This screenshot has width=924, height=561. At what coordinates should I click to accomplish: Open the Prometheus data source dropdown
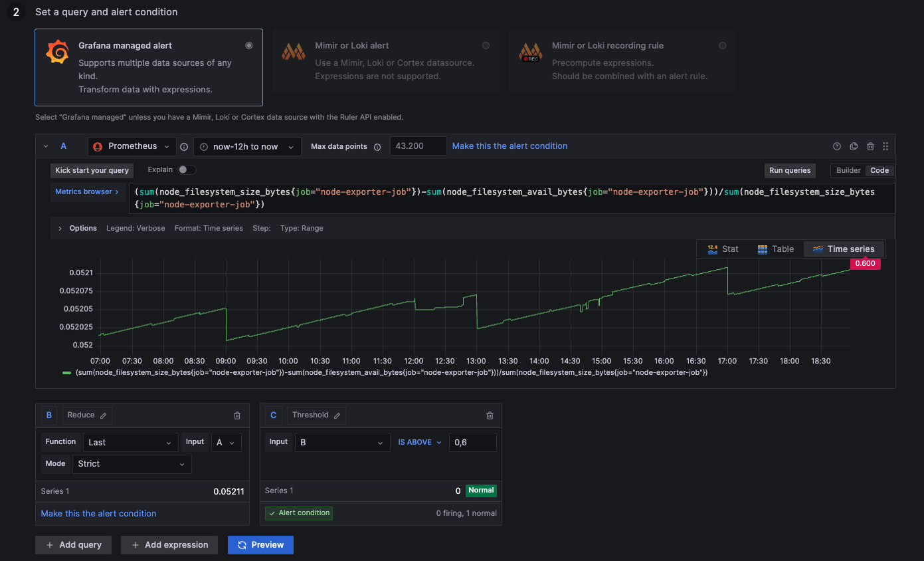tap(132, 146)
